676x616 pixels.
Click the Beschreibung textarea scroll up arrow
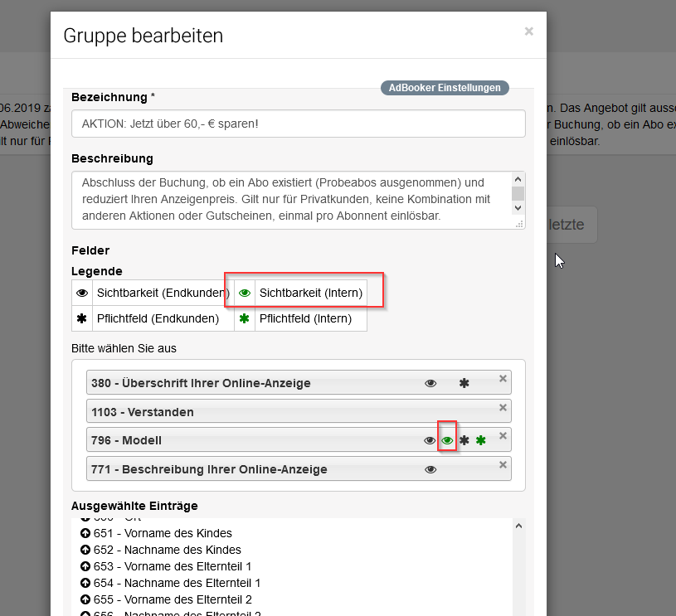(x=518, y=179)
